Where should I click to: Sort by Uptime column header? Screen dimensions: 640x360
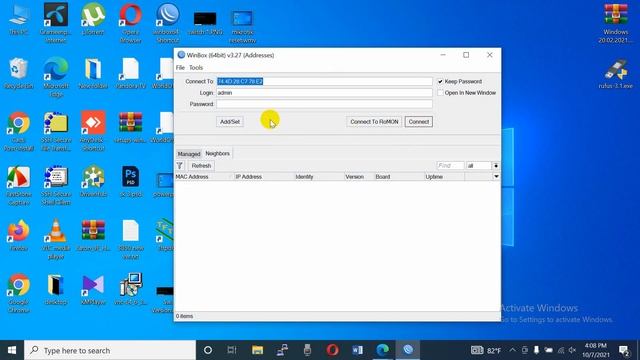[x=444, y=177]
